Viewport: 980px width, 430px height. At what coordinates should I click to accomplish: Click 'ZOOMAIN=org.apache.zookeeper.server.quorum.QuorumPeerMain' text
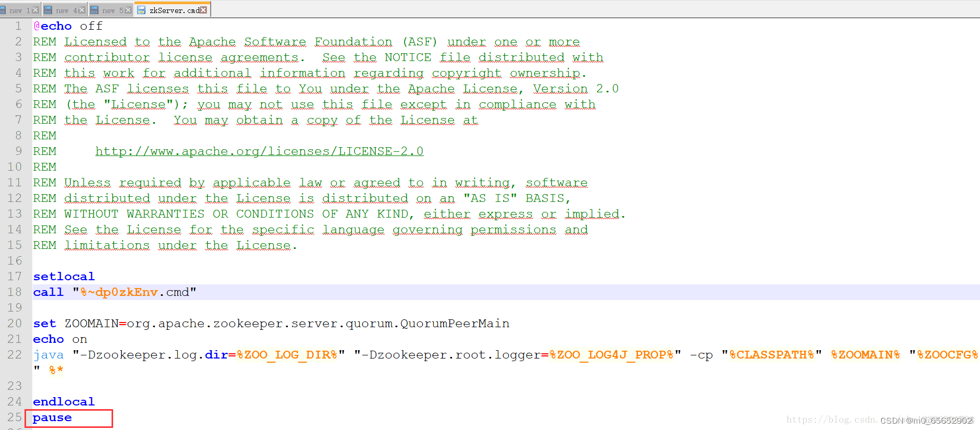point(287,324)
